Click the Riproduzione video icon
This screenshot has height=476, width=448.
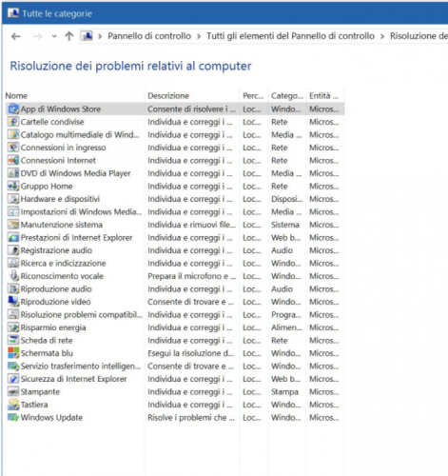[13, 301]
